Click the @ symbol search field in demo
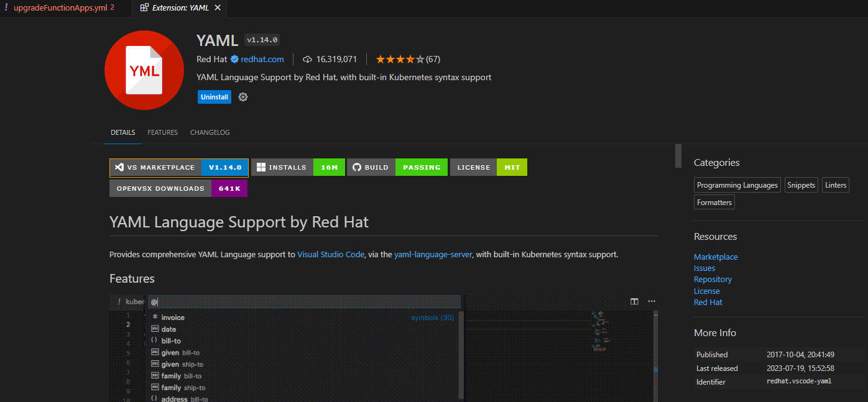This screenshot has height=402, width=868. coord(305,302)
